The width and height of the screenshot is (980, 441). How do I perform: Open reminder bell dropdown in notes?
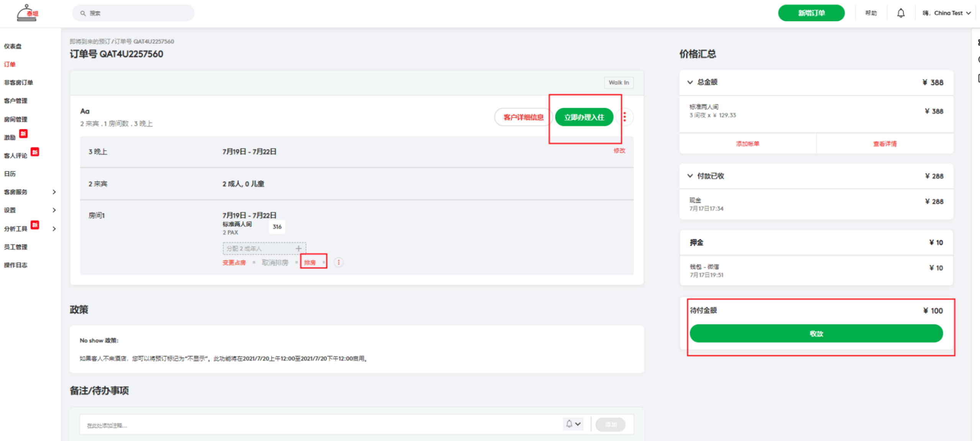573,424
